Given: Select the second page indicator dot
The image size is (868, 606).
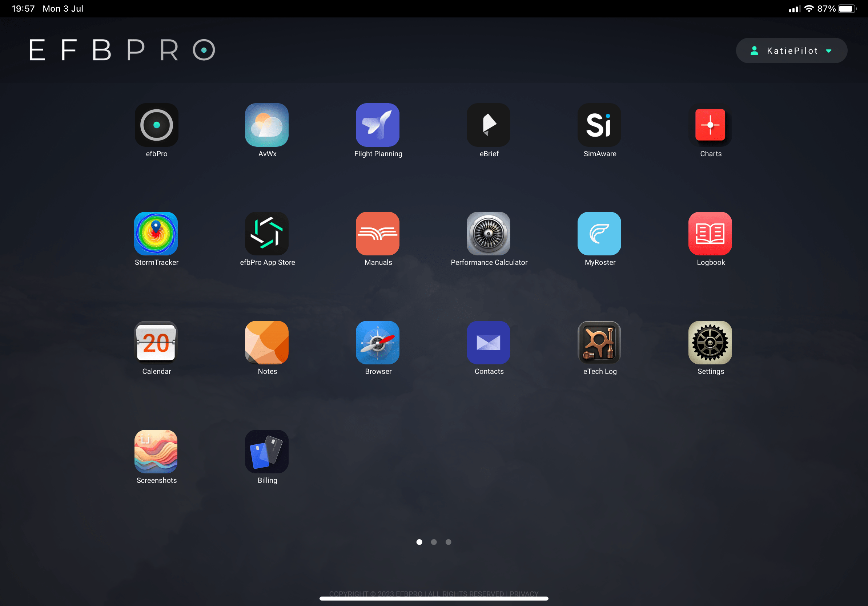Looking at the screenshot, I should pos(434,542).
